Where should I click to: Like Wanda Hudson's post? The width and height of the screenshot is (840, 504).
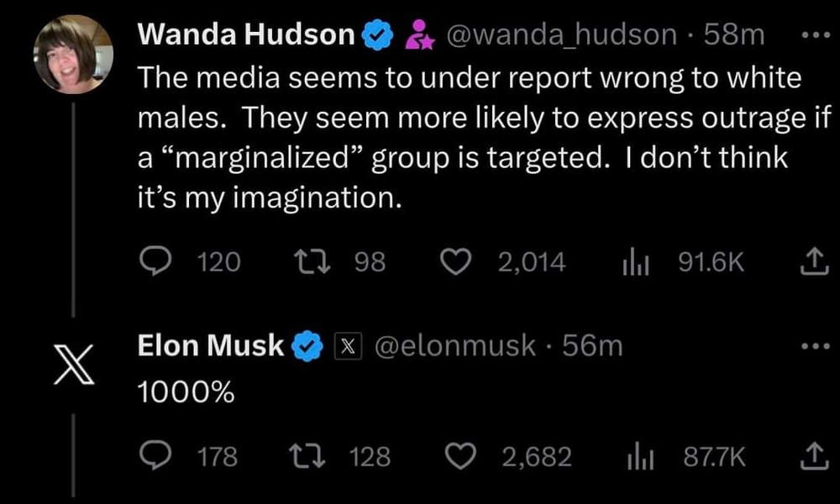click(x=456, y=263)
